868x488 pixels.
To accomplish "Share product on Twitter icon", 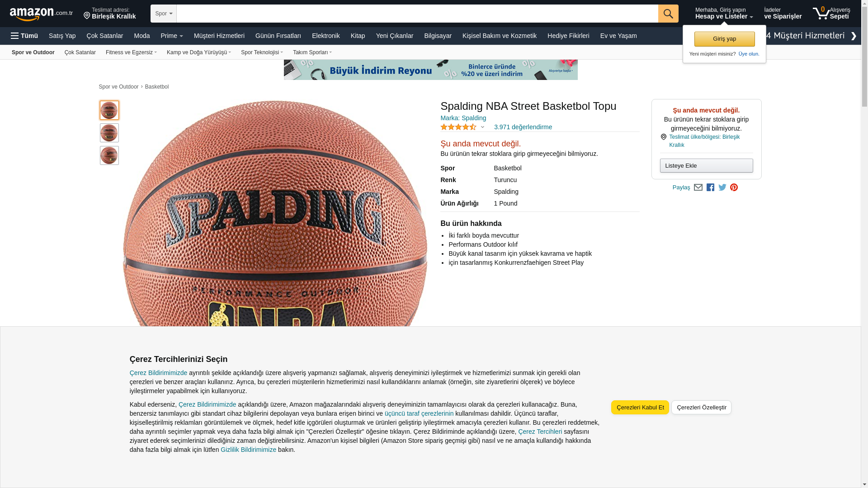I will pyautogui.click(x=722, y=188).
